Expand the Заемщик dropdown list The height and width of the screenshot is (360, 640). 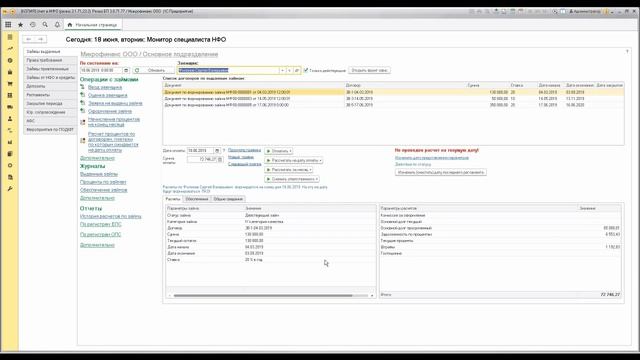click(x=282, y=70)
